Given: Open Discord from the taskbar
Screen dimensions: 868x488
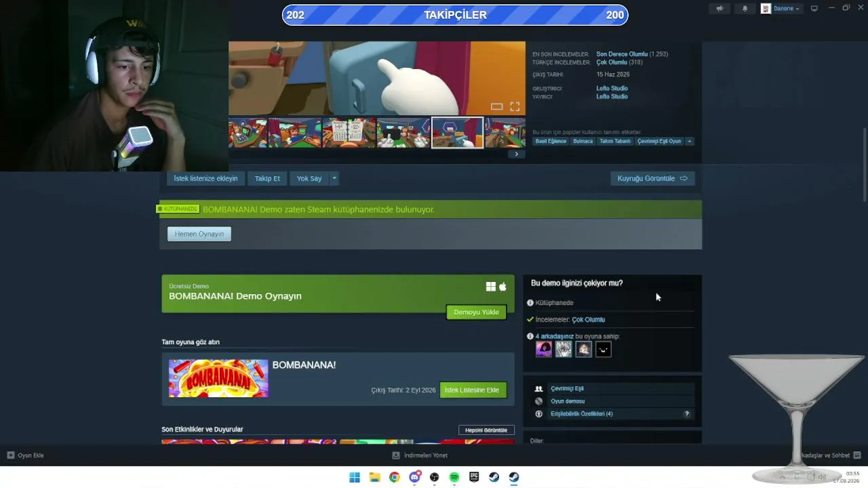Looking at the screenshot, I should click(414, 477).
